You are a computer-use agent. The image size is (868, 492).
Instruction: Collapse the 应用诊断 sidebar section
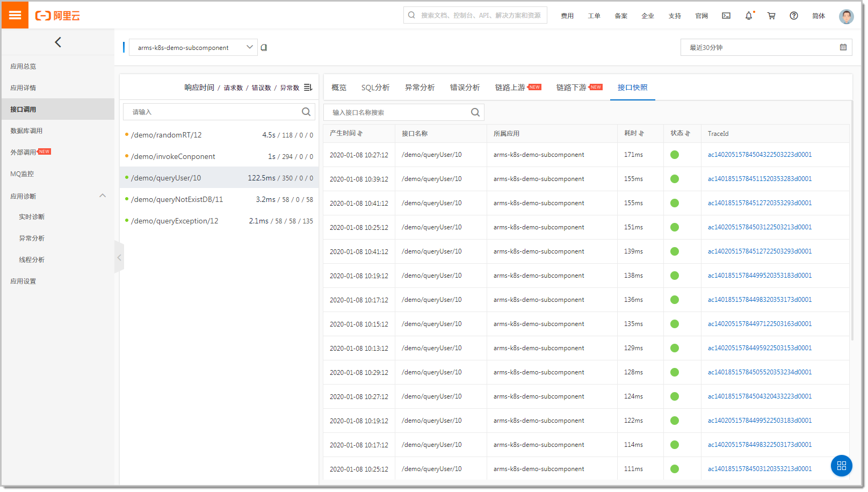[x=103, y=196]
